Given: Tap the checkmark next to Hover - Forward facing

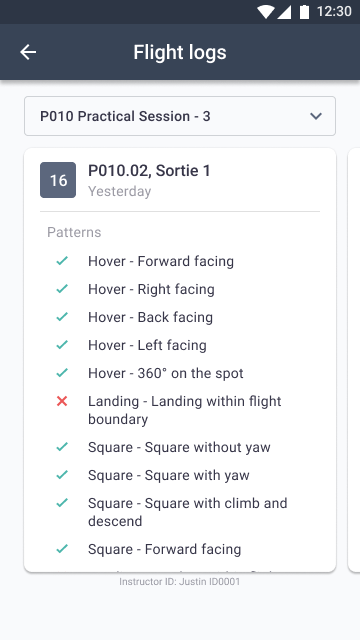Looking at the screenshot, I should (62, 261).
